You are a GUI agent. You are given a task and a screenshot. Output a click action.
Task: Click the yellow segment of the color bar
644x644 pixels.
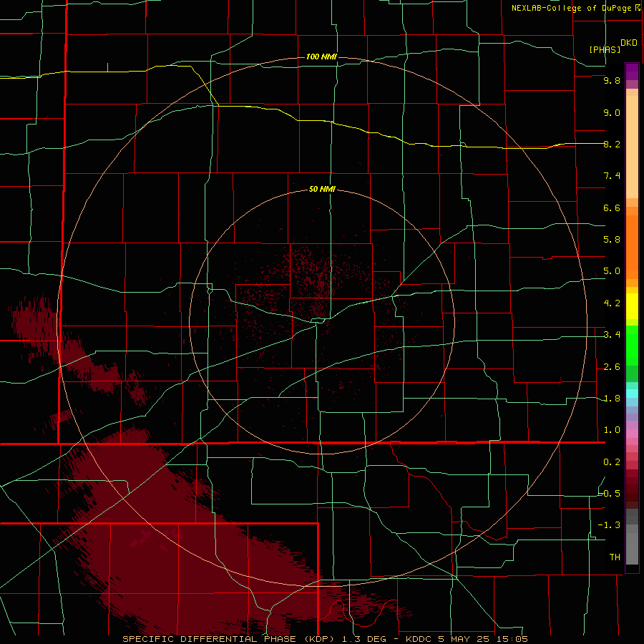pos(632,306)
